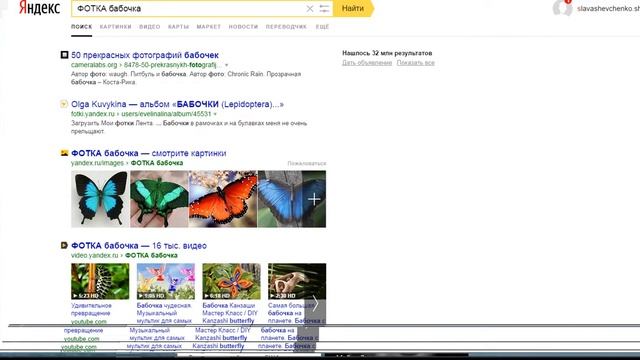The height and width of the screenshot is (360, 640).
Task: Click favicon next to 50 прекрасных фотографий бабочек
Action: pyautogui.click(x=64, y=55)
